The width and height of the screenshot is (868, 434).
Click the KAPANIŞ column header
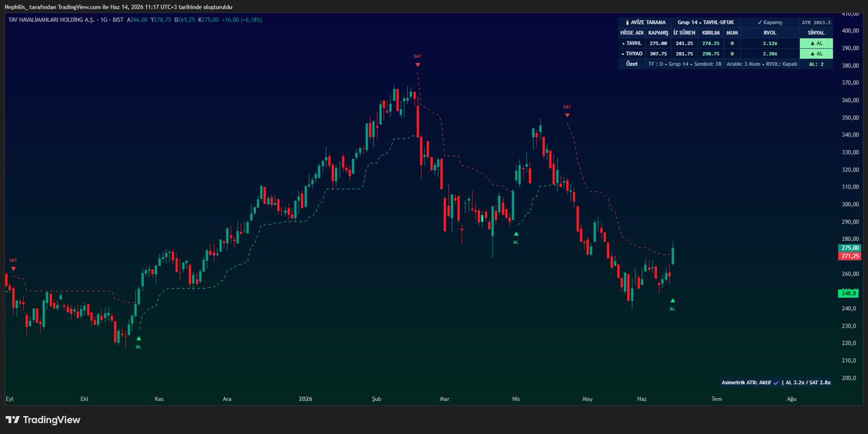tap(658, 33)
